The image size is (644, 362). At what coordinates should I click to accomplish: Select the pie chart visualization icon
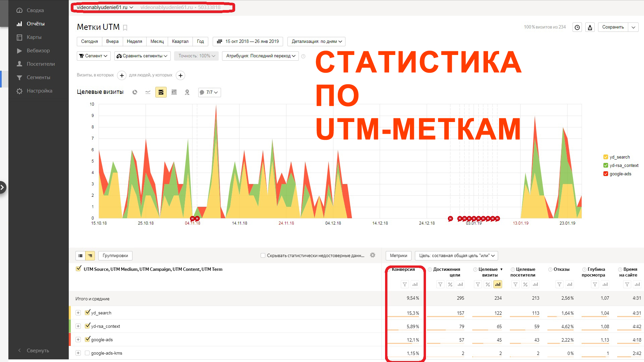pos(135,92)
